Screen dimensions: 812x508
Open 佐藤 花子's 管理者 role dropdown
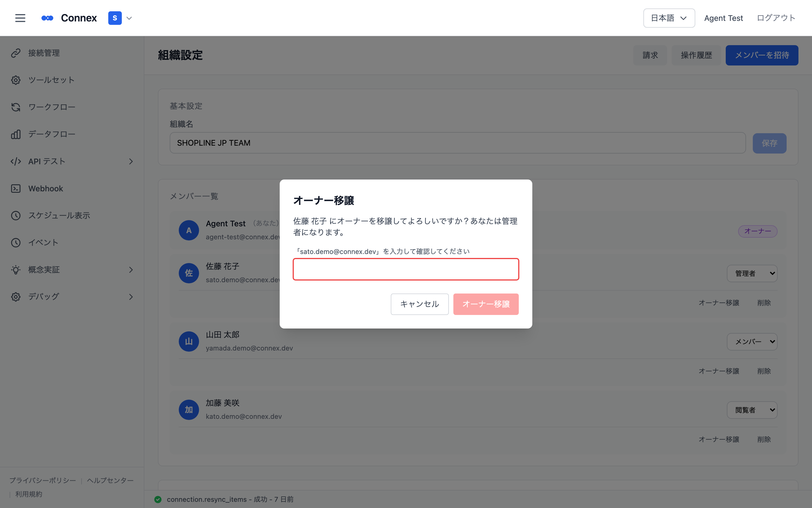752,273
